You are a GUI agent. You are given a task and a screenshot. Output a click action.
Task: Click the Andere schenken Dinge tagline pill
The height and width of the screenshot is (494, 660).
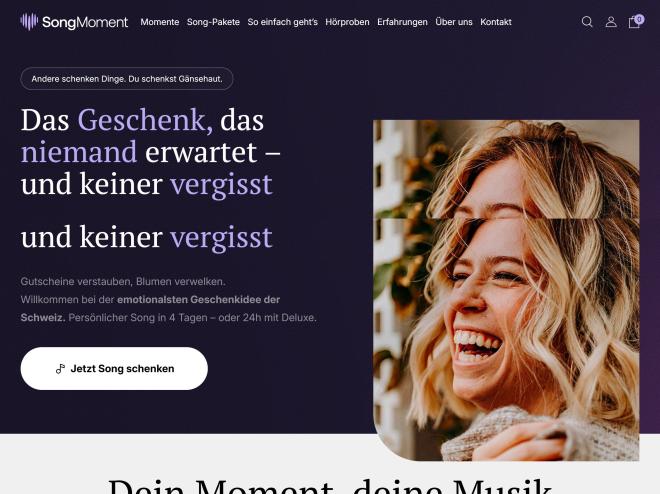pos(127,79)
